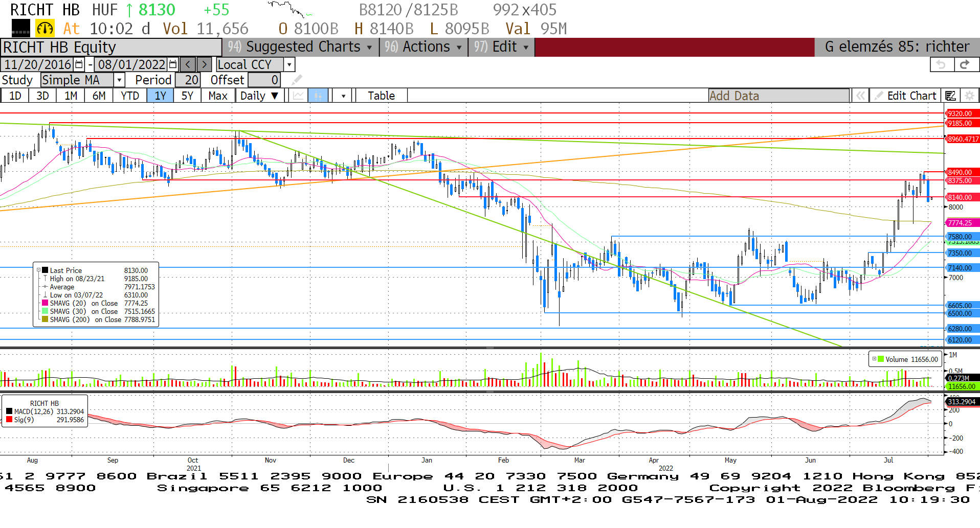Click the 7350.00 blue price label
The height and width of the screenshot is (528, 980).
(962, 253)
